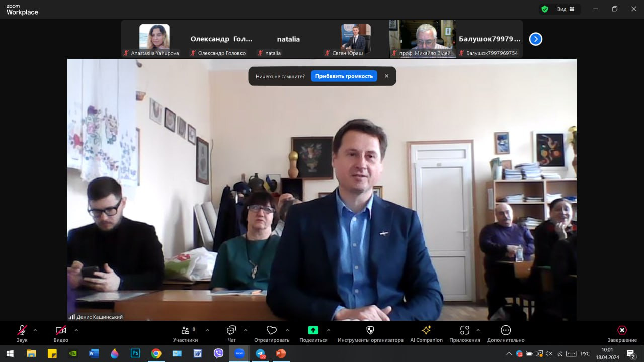Open the Чат chat panel
644x362 pixels.
pyautogui.click(x=231, y=333)
